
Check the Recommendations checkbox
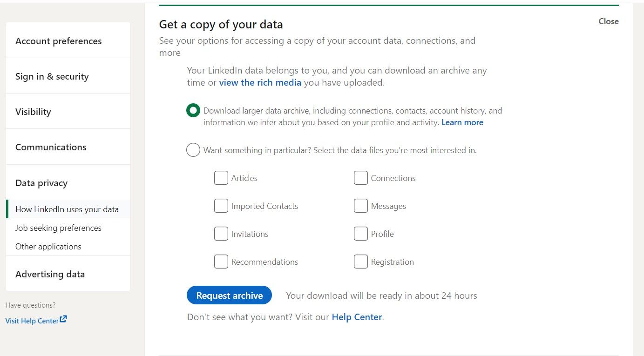click(x=221, y=262)
